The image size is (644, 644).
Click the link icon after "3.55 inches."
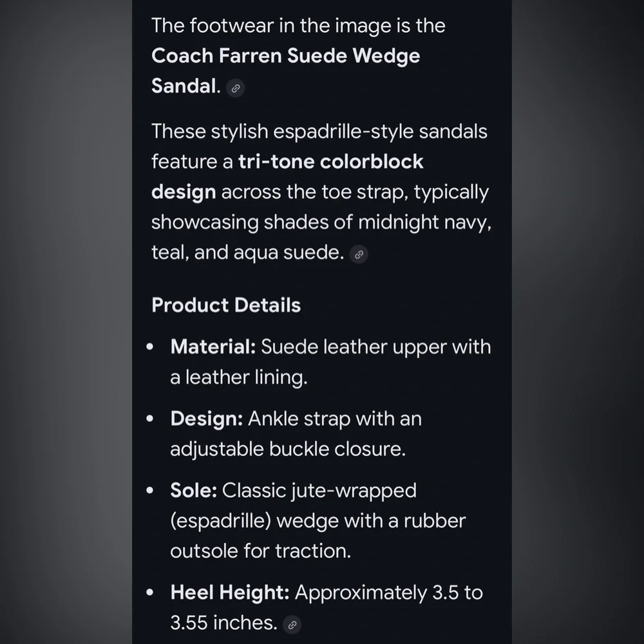[x=292, y=624]
